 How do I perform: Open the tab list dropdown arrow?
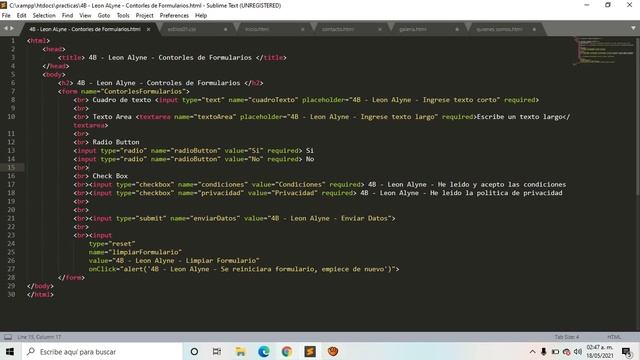coord(633,28)
